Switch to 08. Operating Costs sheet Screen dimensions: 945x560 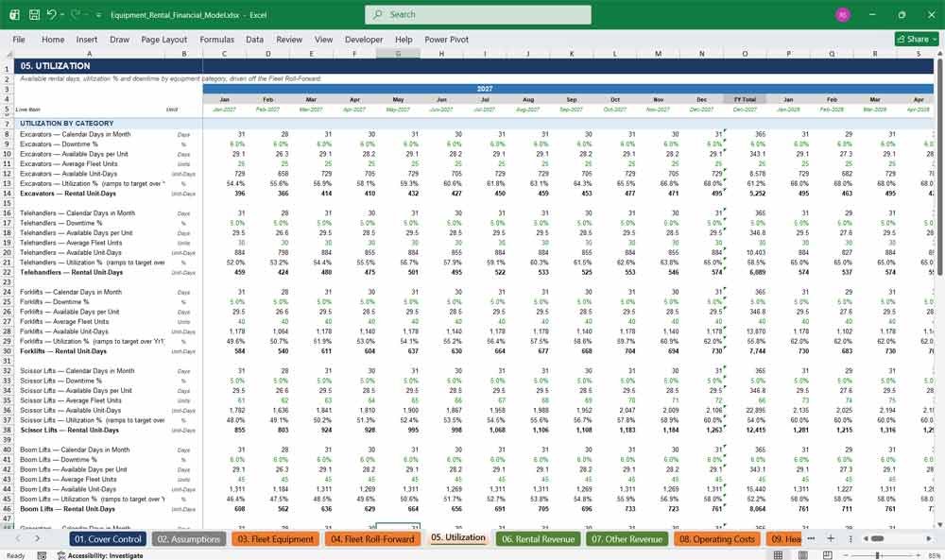[717, 539]
